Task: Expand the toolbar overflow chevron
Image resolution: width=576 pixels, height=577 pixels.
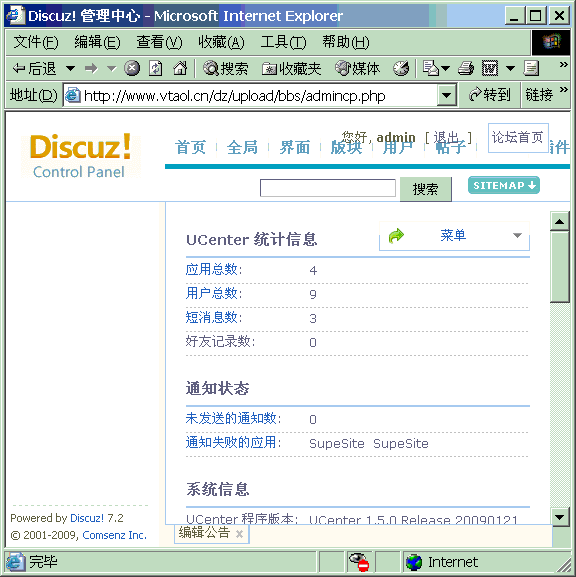Action: coord(563,65)
